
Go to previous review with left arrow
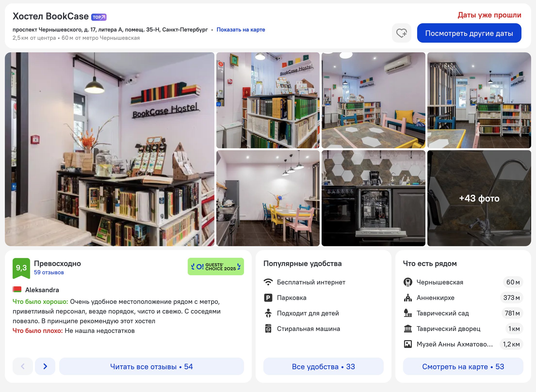(x=23, y=366)
